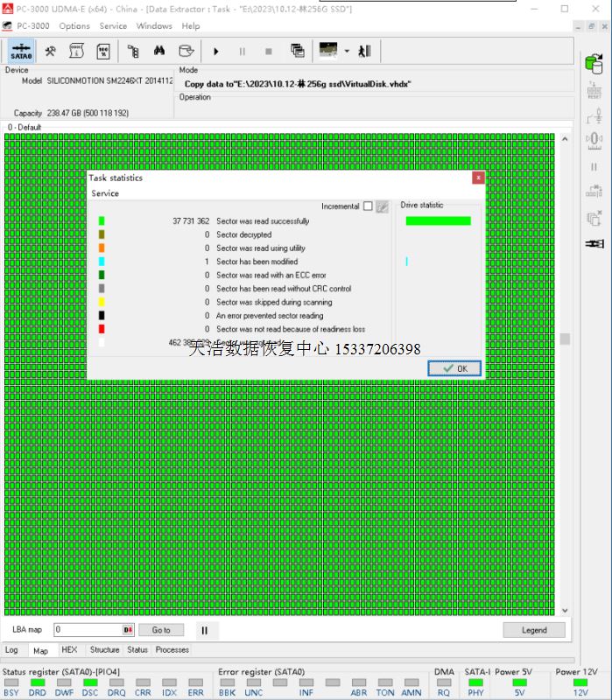Click the map scrollbar's up arrow
This screenshot has width=612, height=700.
565,139
